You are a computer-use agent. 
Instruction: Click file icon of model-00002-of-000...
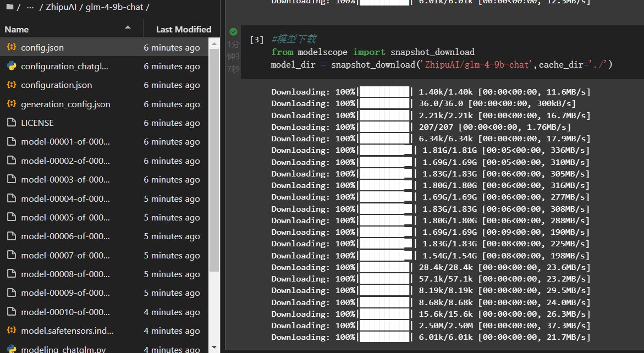click(12, 161)
